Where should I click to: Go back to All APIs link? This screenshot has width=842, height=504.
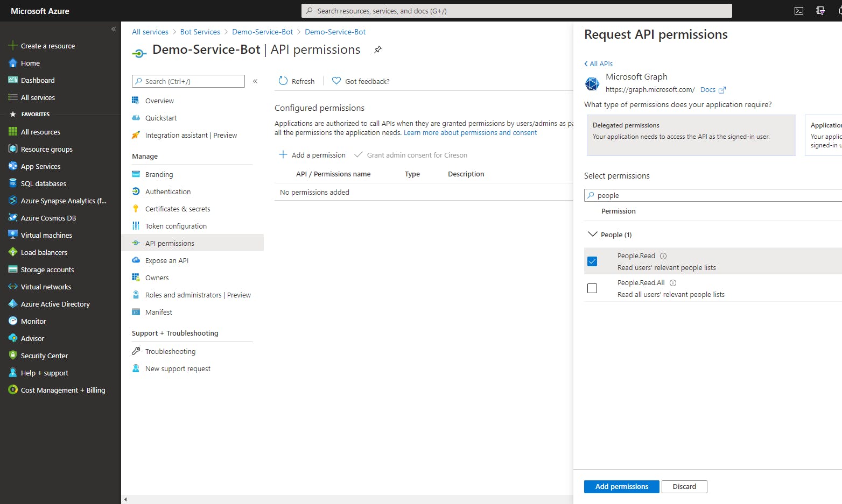(x=599, y=63)
